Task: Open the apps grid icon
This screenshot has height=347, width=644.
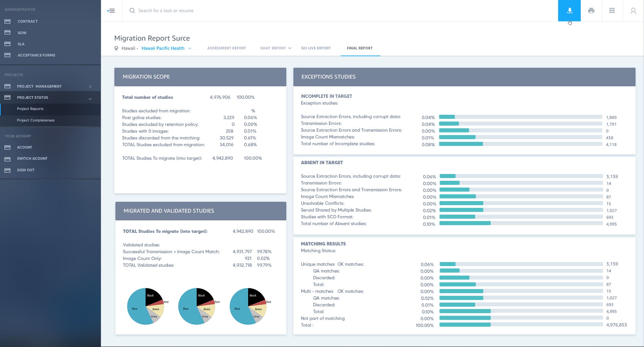Action: tap(612, 10)
